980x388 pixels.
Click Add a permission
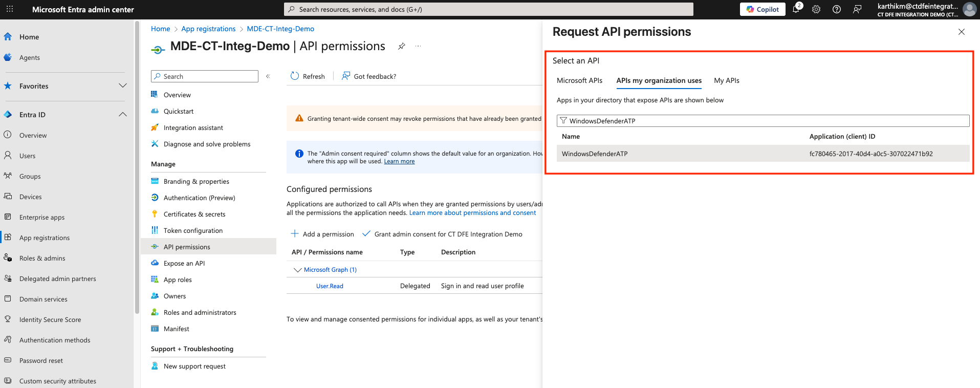(x=323, y=234)
